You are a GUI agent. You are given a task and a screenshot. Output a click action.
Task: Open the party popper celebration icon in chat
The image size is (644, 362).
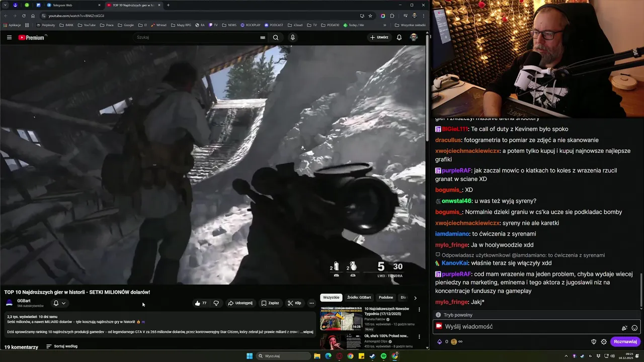click(624, 328)
